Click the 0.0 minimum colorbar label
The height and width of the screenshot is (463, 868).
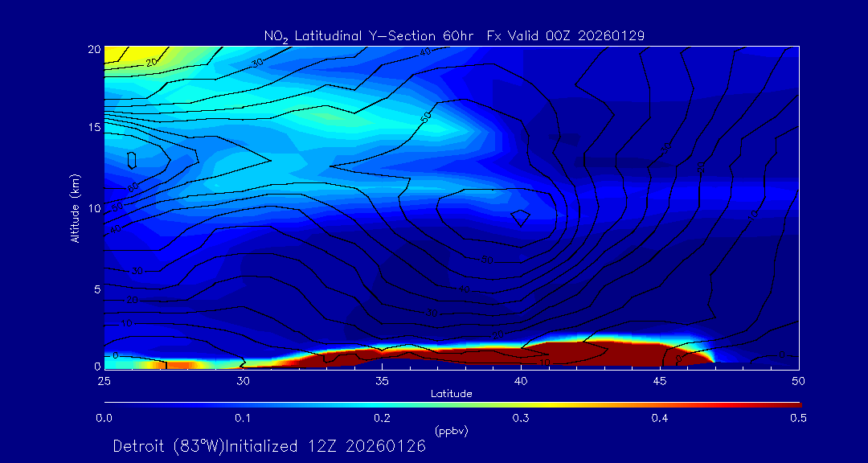pyautogui.click(x=104, y=418)
